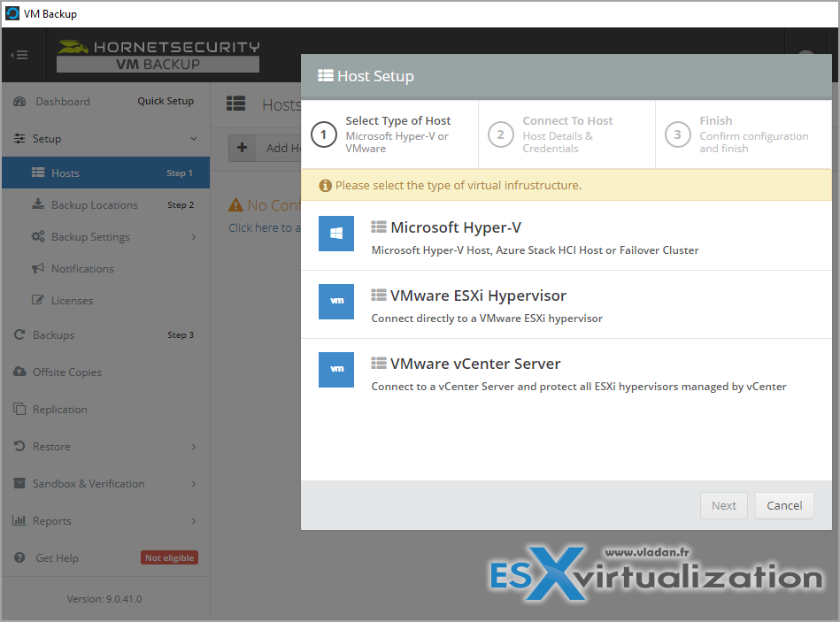The image size is (840, 622).
Task: Choose VMware ESXi Hypervisor as host type
Action: [x=566, y=304]
